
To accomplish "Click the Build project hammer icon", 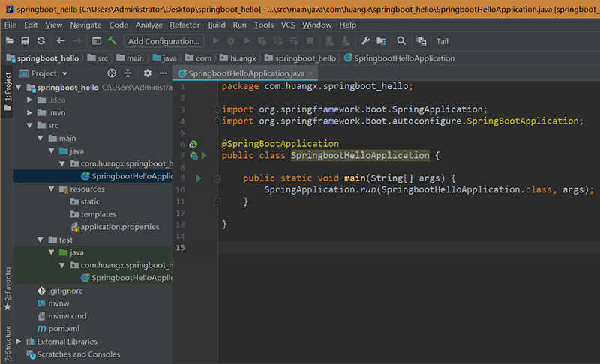I will point(112,41).
